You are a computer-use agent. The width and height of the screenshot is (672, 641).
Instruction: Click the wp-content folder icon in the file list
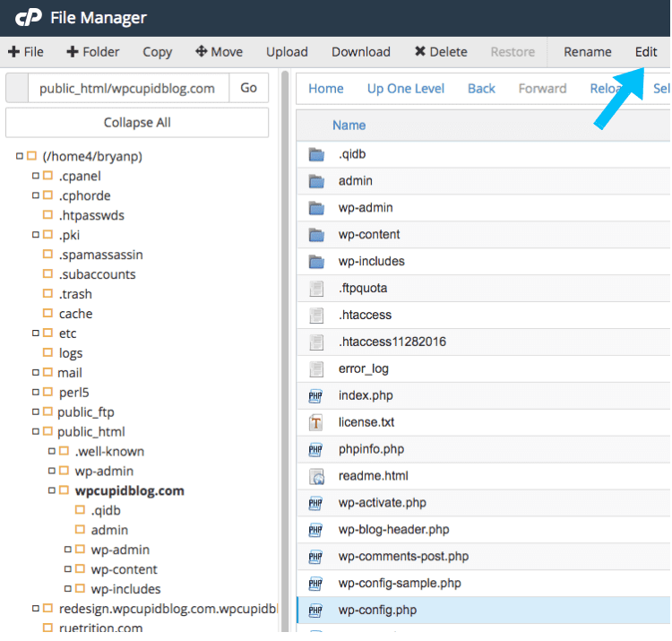coord(316,235)
